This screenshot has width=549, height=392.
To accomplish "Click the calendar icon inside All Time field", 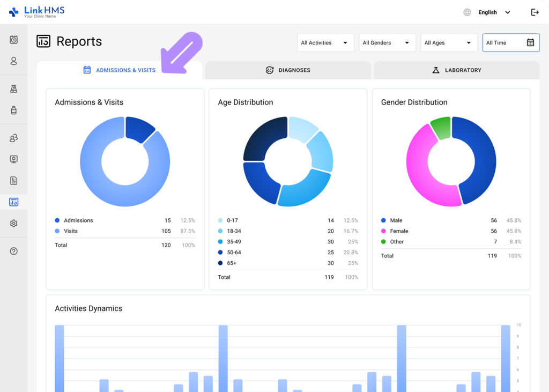I will (x=530, y=42).
